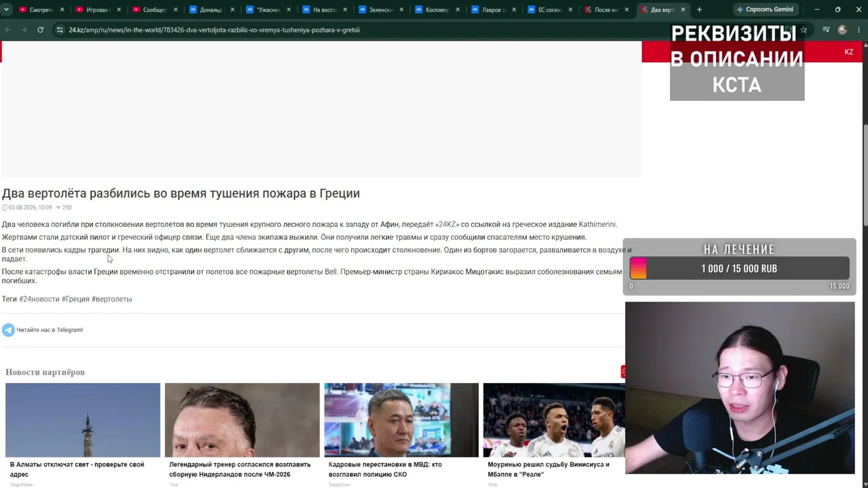
Task: Open the Almaty power outage article thumbnail
Action: (83, 420)
